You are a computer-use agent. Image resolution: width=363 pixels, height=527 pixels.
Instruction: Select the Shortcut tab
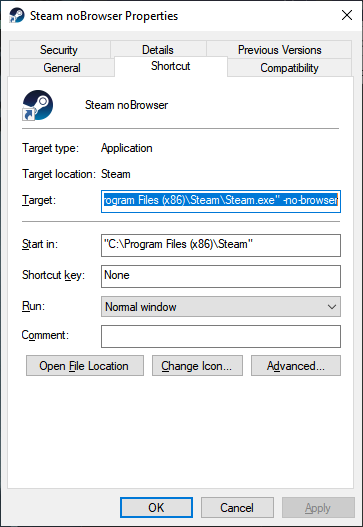pos(171,66)
